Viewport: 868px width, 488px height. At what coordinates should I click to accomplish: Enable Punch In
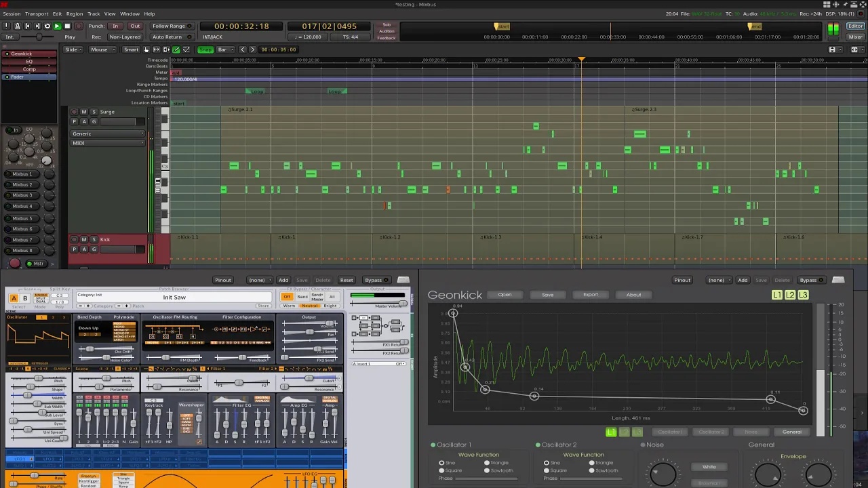pyautogui.click(x=115, y=26)
